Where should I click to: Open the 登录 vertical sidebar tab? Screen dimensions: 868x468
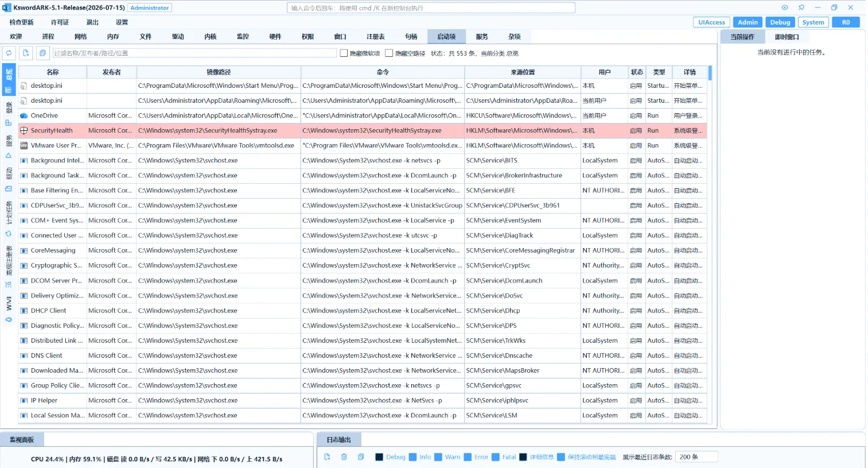click(9, 113)
